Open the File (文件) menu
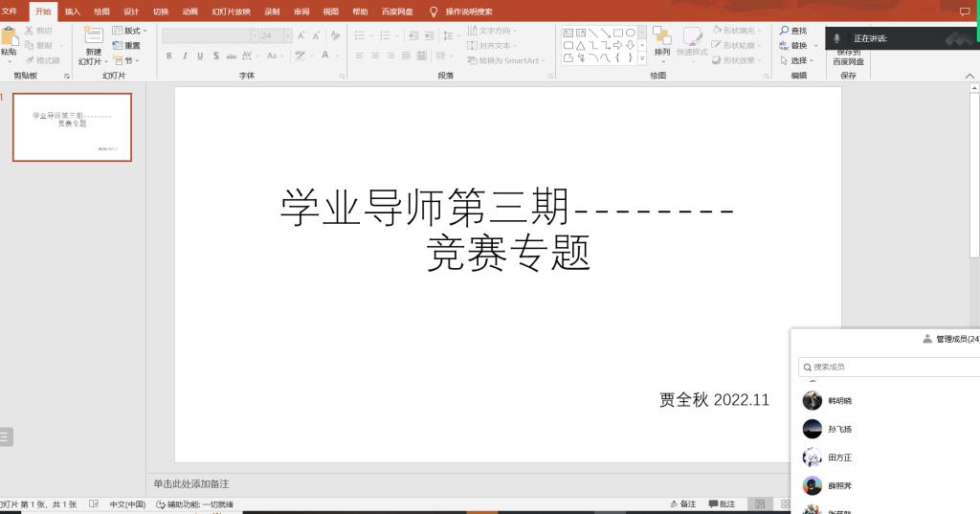This screenshot has height=514, width=980. (10, 11)
